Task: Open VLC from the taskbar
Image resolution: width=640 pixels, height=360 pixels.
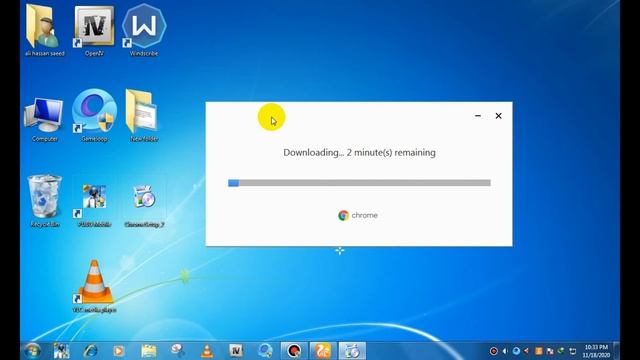Action: pos(207,351)
